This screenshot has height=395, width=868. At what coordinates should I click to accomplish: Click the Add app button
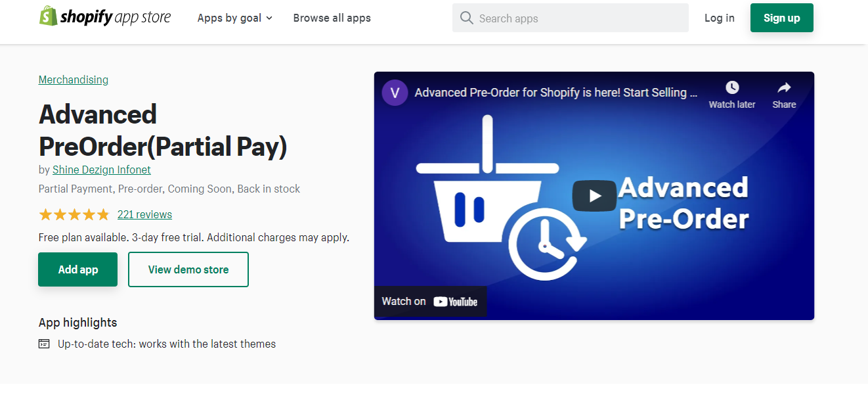click(77, 269)
